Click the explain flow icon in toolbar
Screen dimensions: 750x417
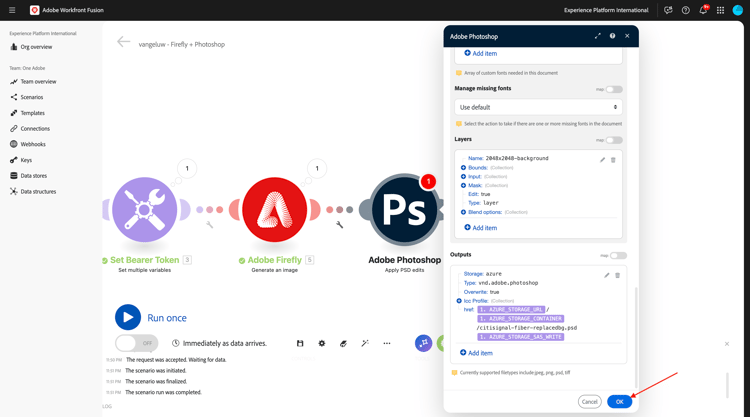(343, 343)
